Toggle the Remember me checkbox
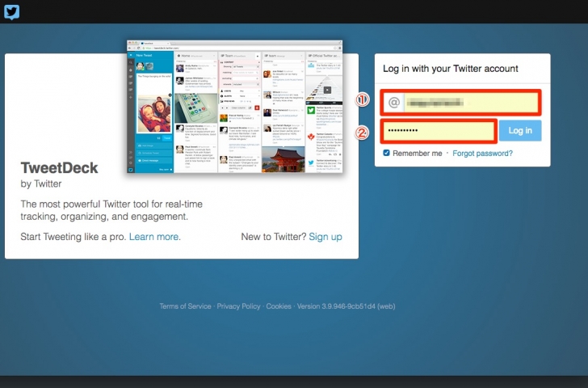588x388 pixels. pyautogui.click(x=387, y=153)
